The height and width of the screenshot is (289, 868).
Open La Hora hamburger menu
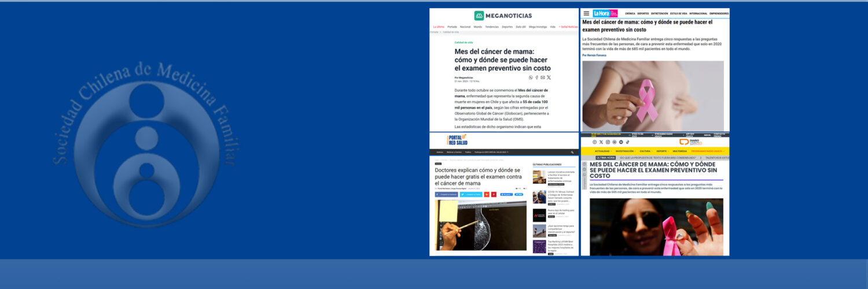pyautogui.click(x=586, y=13)
